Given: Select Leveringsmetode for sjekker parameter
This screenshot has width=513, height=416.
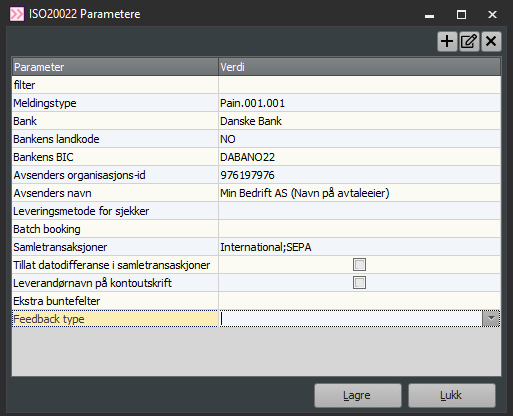Looking at the screenshot, I should [x=115, y=211].
